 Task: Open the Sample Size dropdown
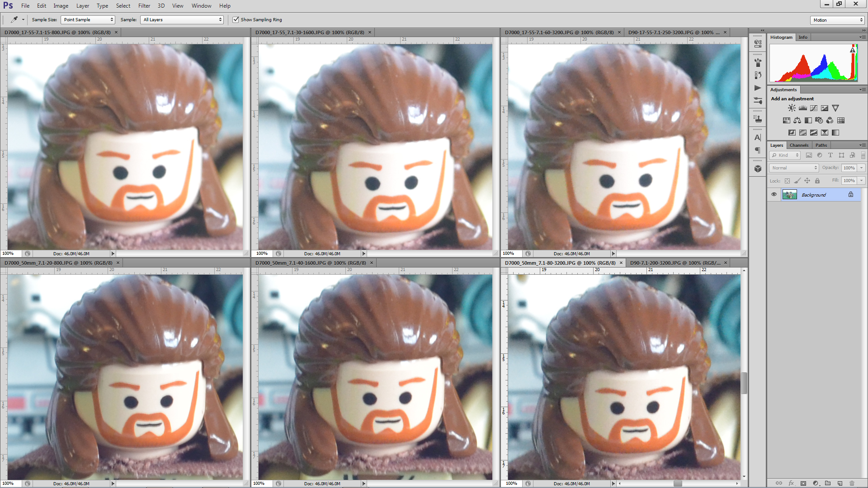88,19
